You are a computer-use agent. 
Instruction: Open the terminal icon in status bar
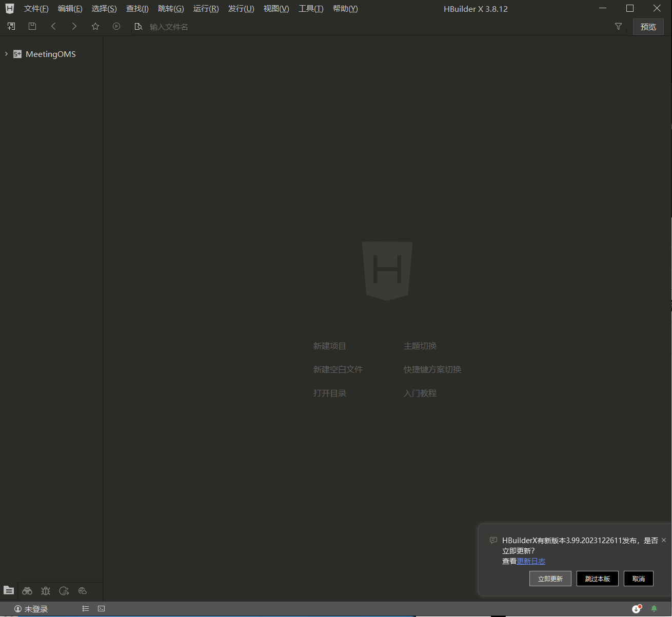click(x=102, y=609)
